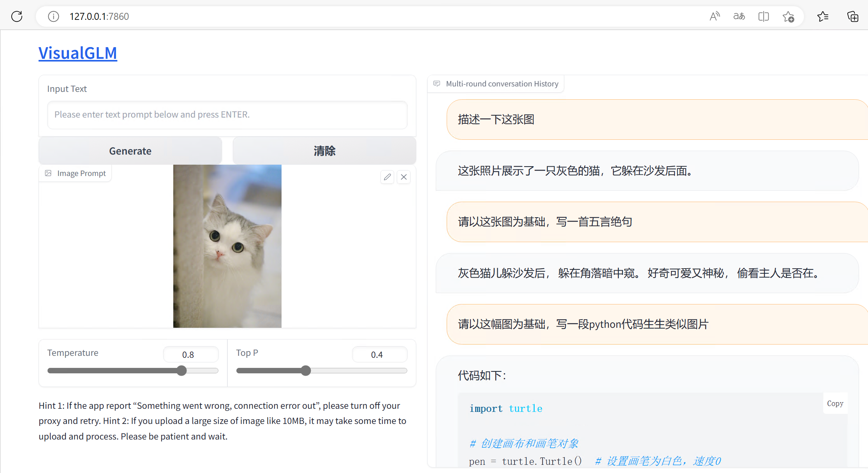Open browser collections icon

pyautogui.click(x=853, y=16)
